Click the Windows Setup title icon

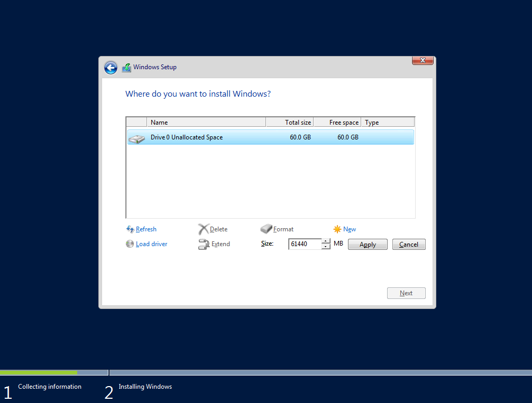point(126,68)
